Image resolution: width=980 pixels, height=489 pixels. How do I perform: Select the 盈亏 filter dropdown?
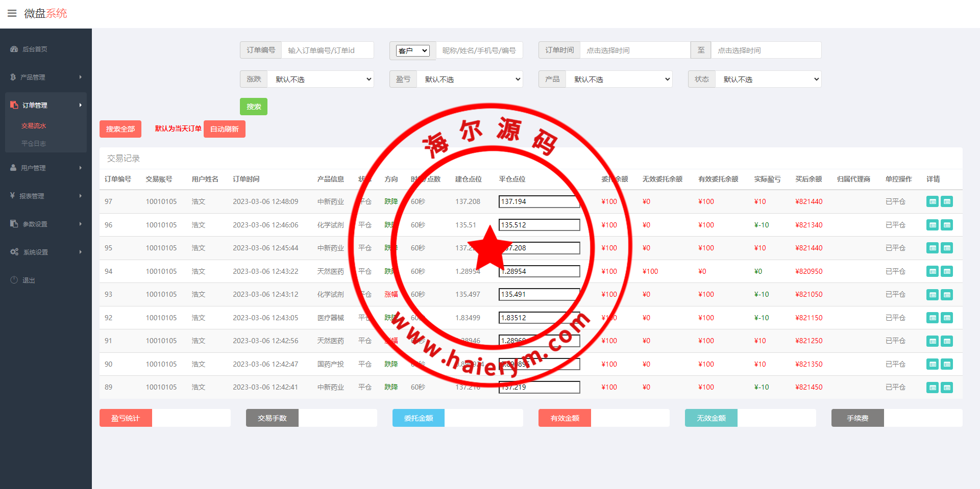point(470,80)
